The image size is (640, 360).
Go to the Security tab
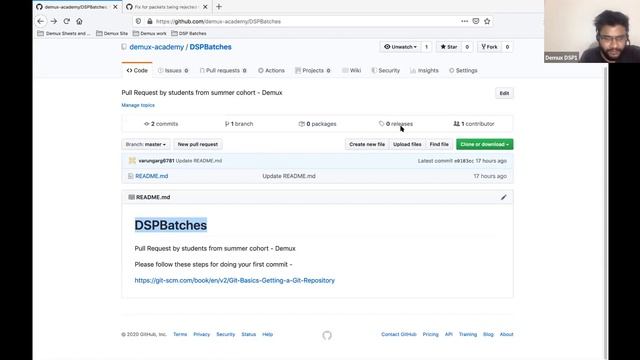pyautogui.click(x=386, y=71)
